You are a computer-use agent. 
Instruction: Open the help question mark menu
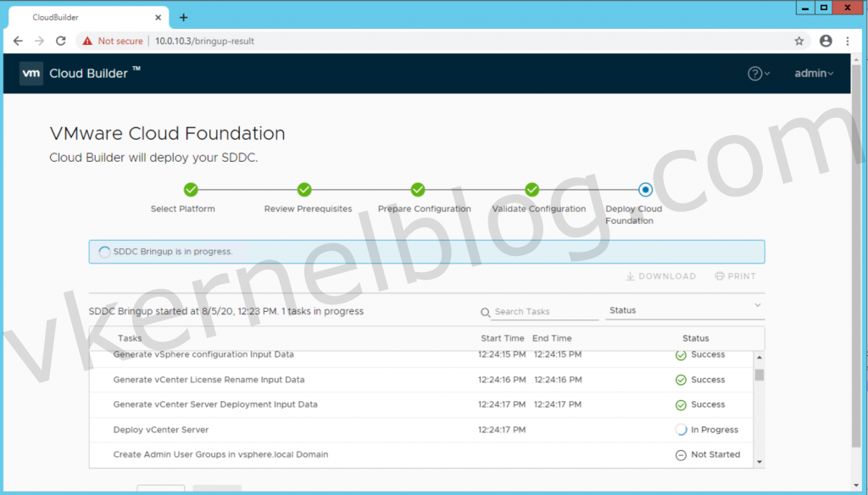[x=758, y=74]
